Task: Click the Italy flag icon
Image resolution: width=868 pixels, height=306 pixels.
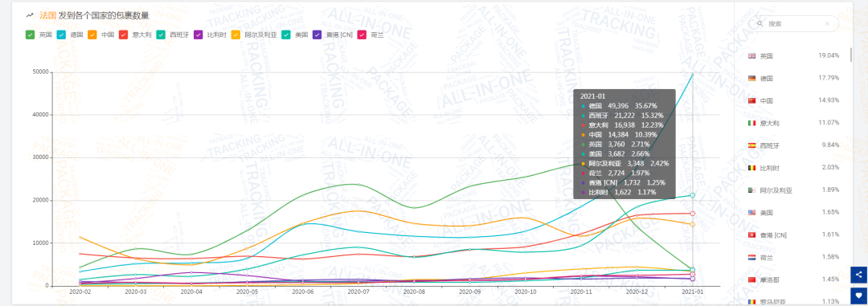Action: pyautogui.click(x=751, y=123)
